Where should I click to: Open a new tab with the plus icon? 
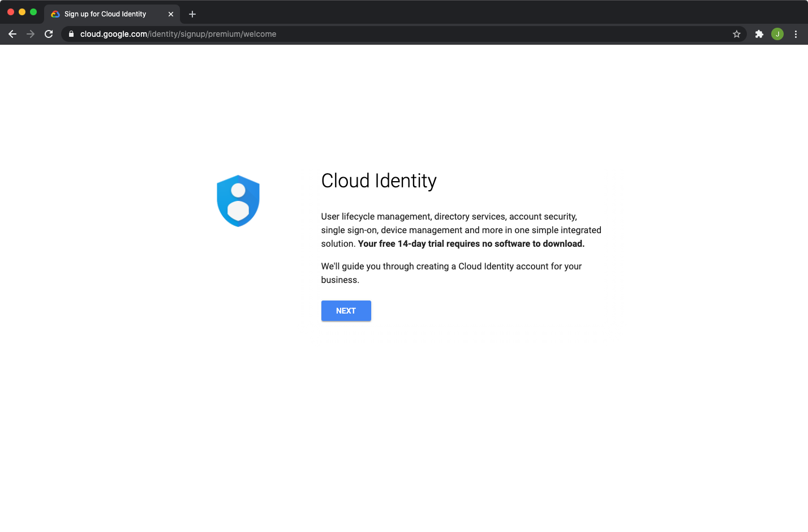(x=192, y=14)
